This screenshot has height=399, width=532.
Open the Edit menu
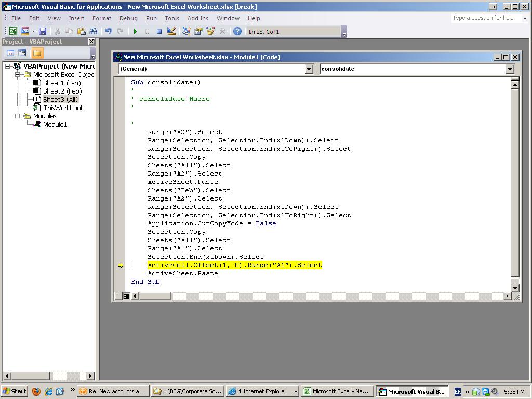(34, 18)
